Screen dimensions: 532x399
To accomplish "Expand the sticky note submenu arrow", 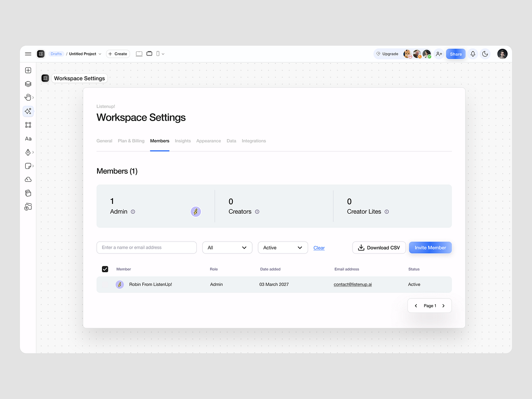I will [33, 166].
